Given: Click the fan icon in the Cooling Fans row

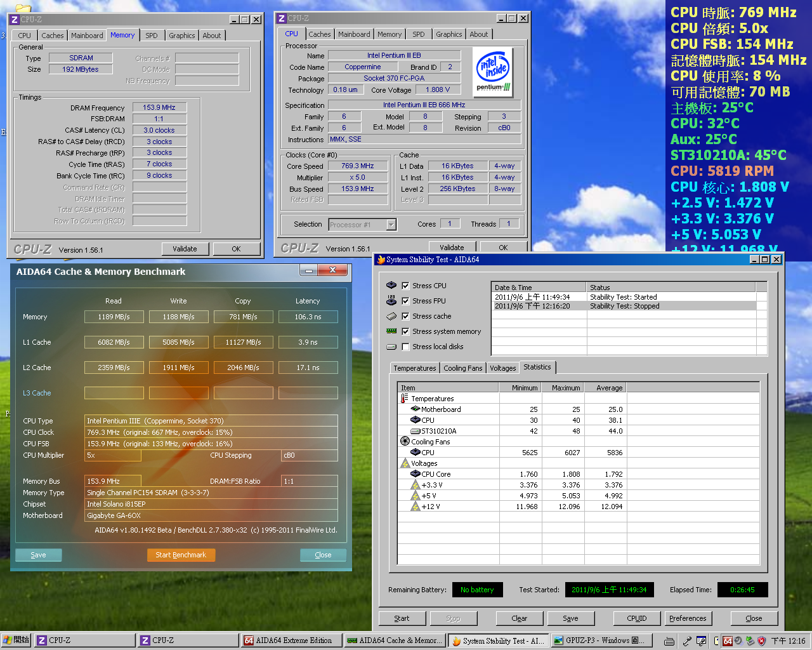Looking at the screenshot, I should (x=405, y=441).
